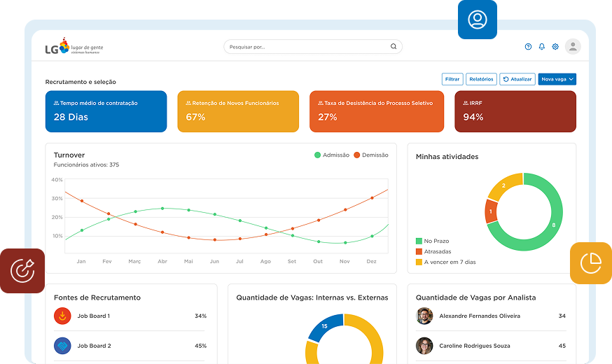This screenshot has width=612, height=364.
Task: Click the Atualizar refresh button
Action: click(x=517, y=80)
